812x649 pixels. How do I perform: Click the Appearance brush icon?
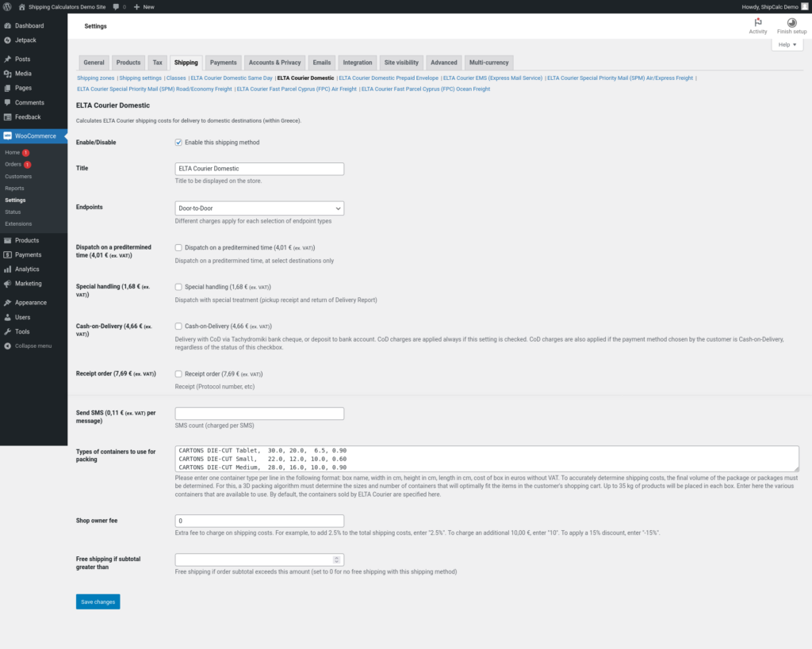tap(7, 302)
